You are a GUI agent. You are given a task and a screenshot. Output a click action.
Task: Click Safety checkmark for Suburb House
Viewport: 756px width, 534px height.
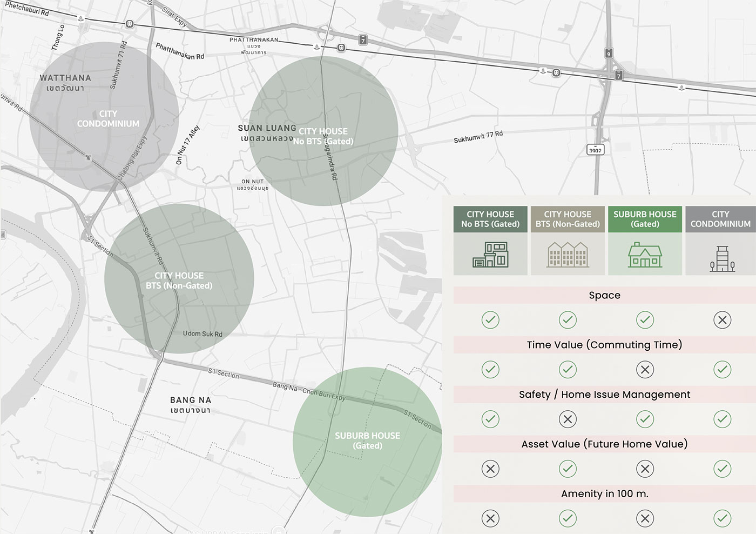(x=645, y=419)
